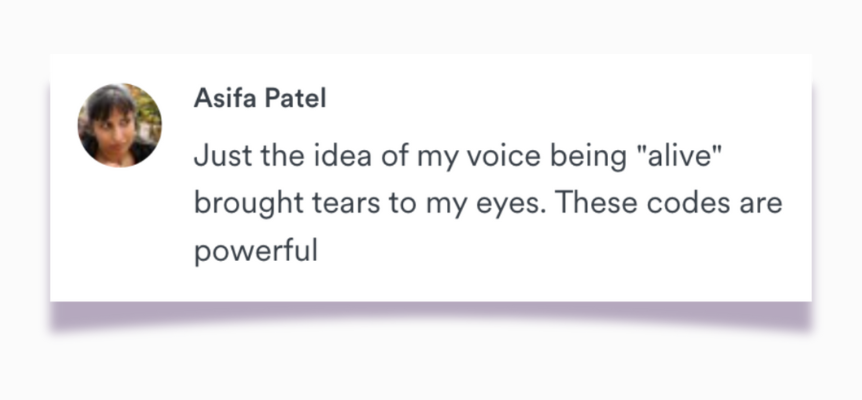The image size is (862, 400).
Task: Click the first name "Asifa" in the header
Action: coord(219,100)
